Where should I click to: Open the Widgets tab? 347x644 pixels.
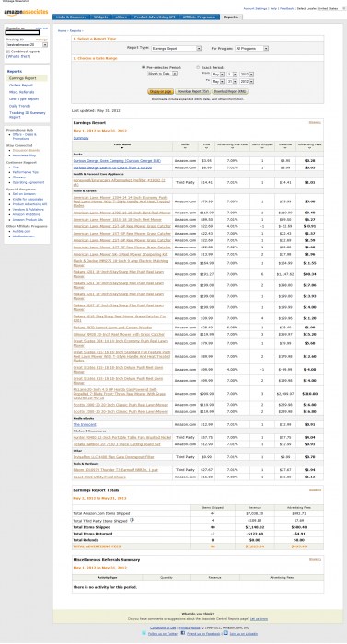[100, 17]
